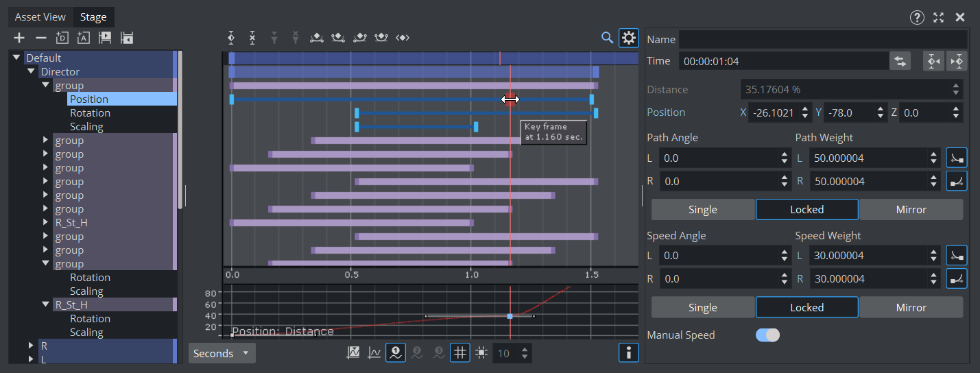
Task: Toggle the grid display in spline editor
Action: [460, 353]
